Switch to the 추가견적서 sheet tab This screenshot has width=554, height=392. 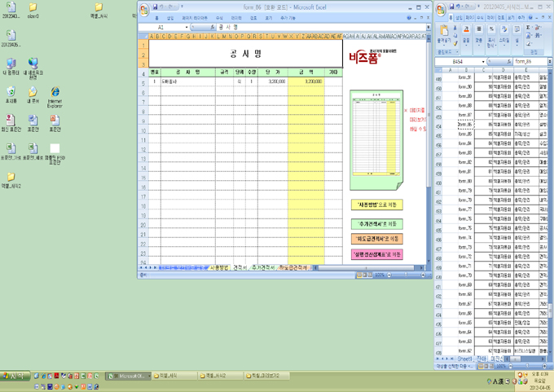click(263, 267)
